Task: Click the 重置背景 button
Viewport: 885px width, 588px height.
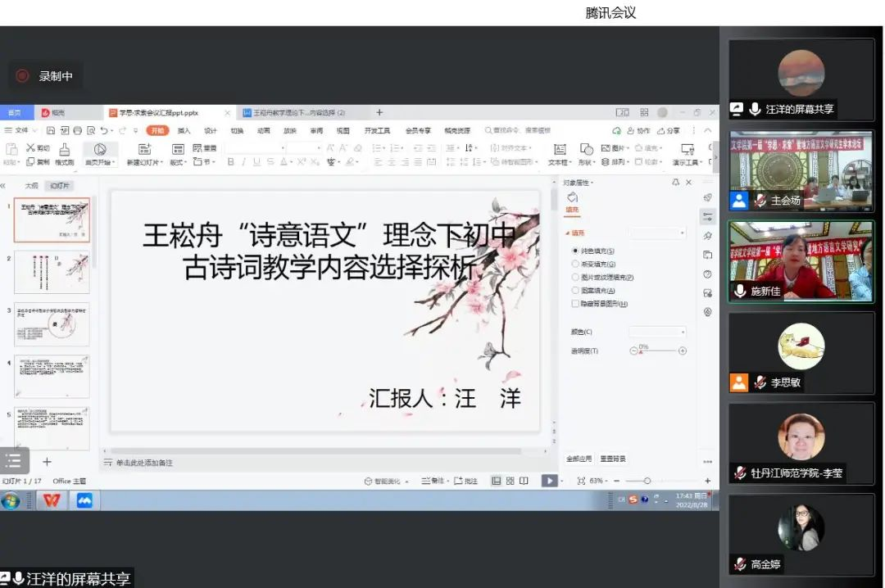Action: 612,459
